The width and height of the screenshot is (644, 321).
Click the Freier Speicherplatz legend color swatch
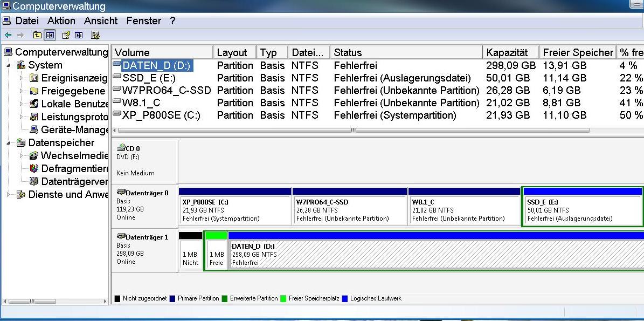coord(283,298)
